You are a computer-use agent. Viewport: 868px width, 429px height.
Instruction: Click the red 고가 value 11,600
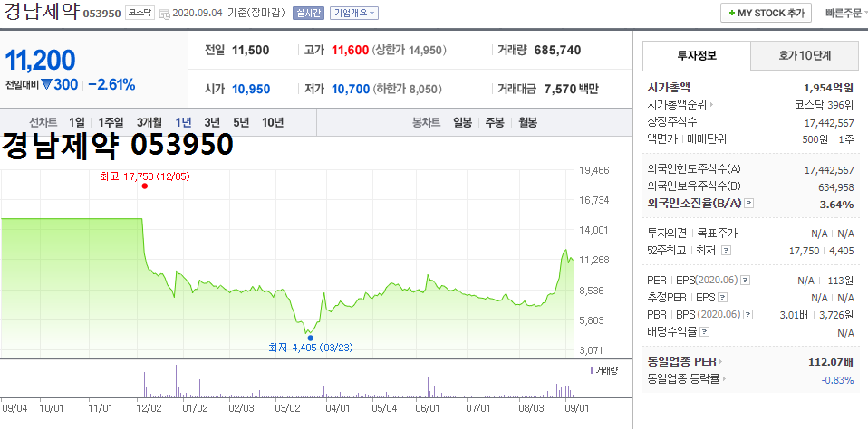(x=350, y=51)
